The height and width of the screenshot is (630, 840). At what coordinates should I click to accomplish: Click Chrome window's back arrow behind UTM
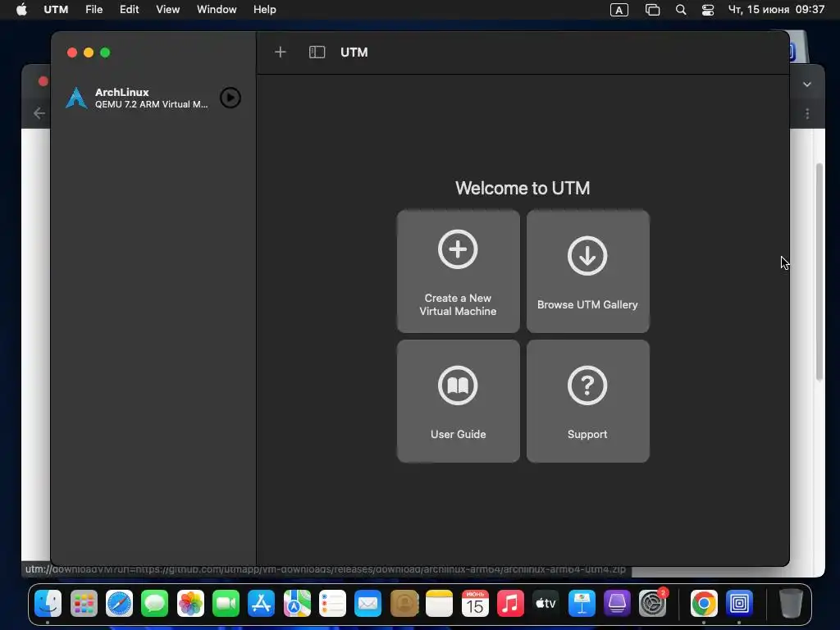pos(39,113)
